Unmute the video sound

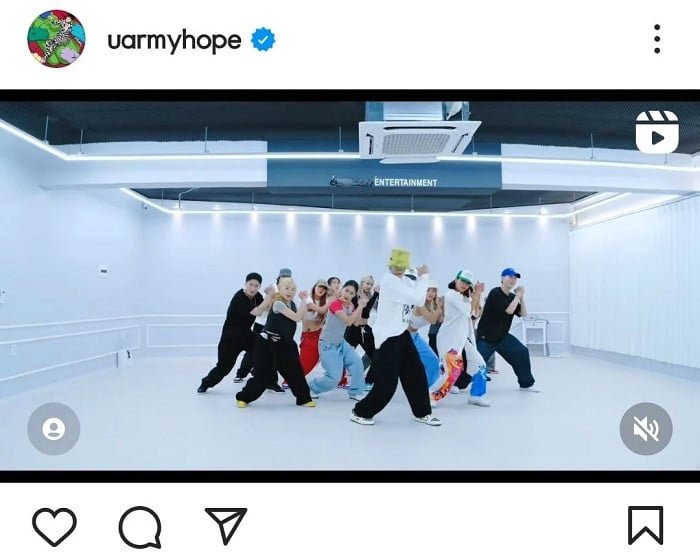(x=646, y=429)
